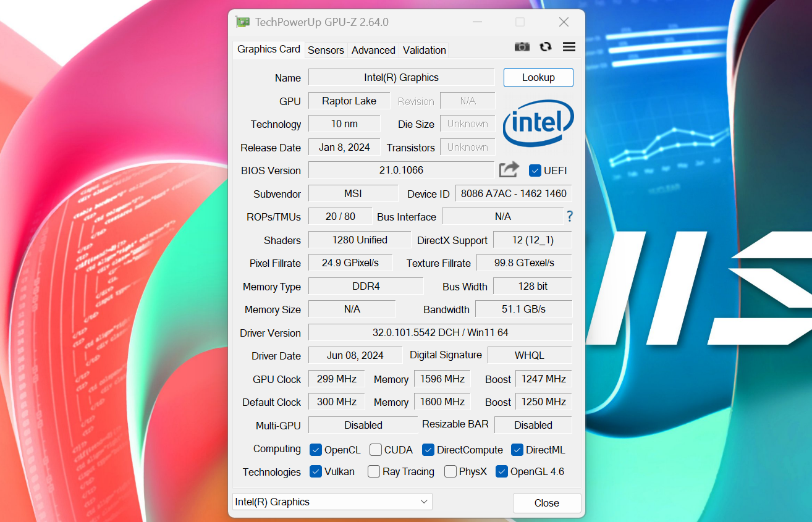Click the Lookup button
This screenshot has width=812, height=522.
click(x=538, y=77)
